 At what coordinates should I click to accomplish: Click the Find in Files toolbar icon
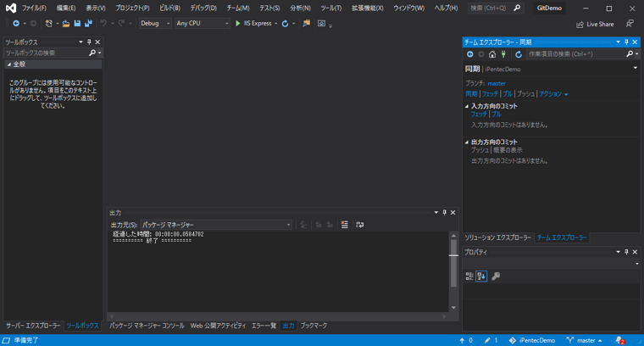click(307, 24)
